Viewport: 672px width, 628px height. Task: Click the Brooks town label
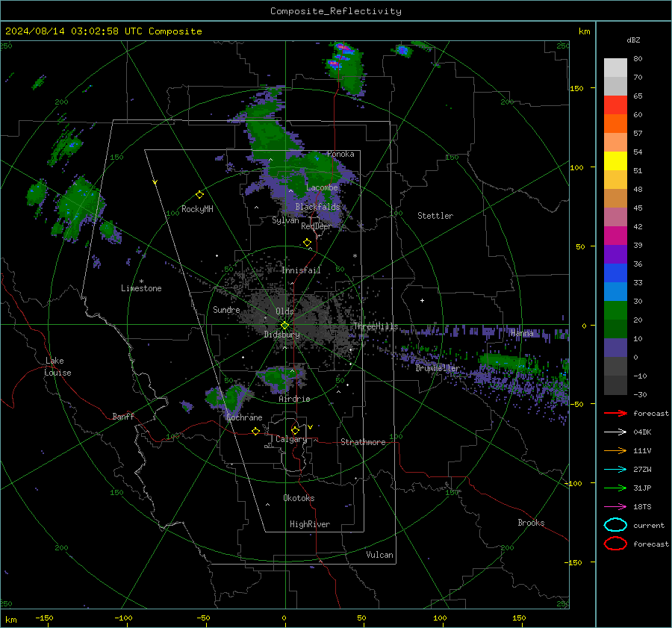click(531, 523)
